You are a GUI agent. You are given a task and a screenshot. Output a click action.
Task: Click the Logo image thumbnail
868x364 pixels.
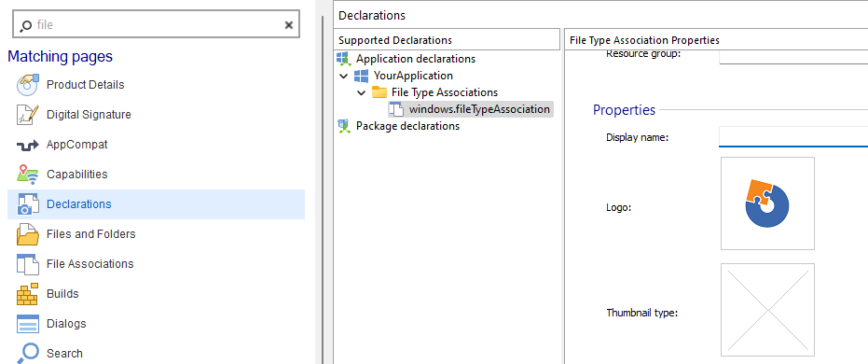tap(767, 203)
